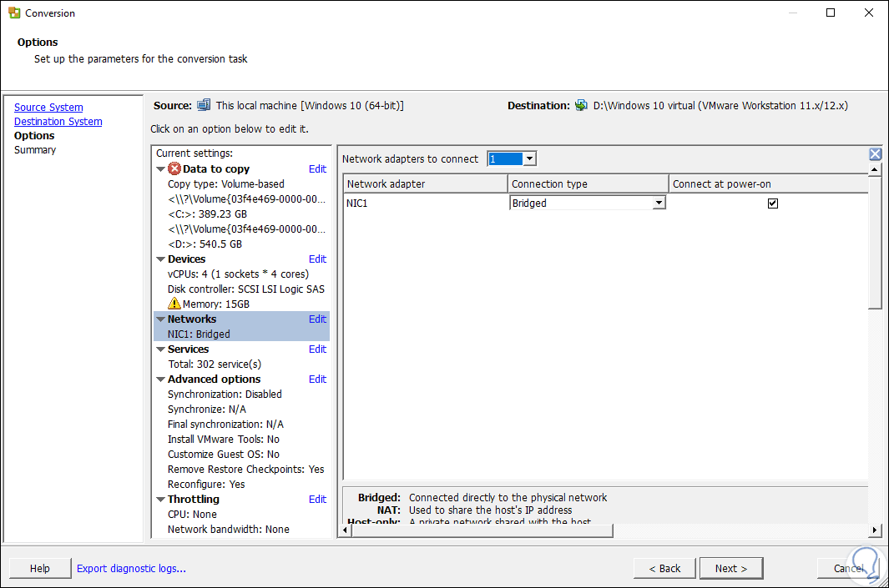Click the destination VMware icon
889x588 pixels.
coord(581,105)
